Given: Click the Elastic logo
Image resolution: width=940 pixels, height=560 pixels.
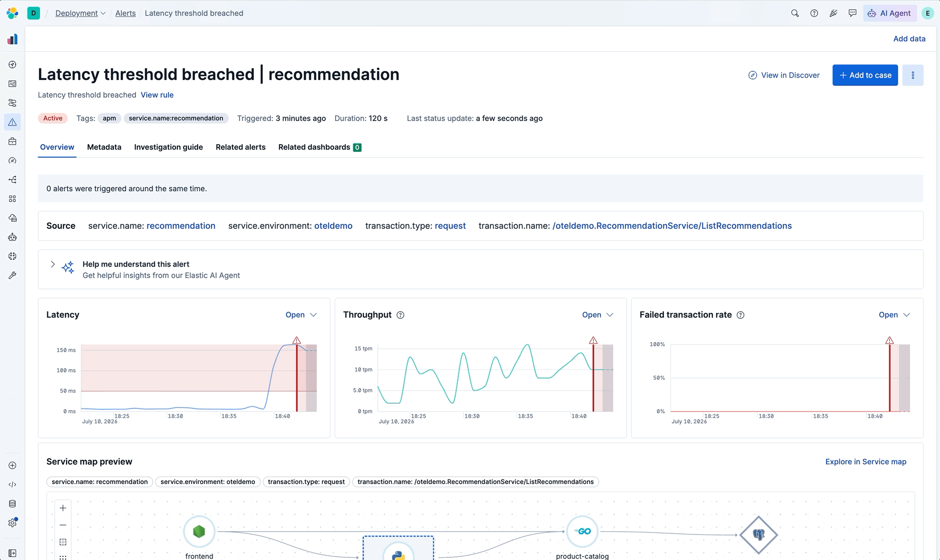Looking at the screenshot, I should [x=12, y=13].
